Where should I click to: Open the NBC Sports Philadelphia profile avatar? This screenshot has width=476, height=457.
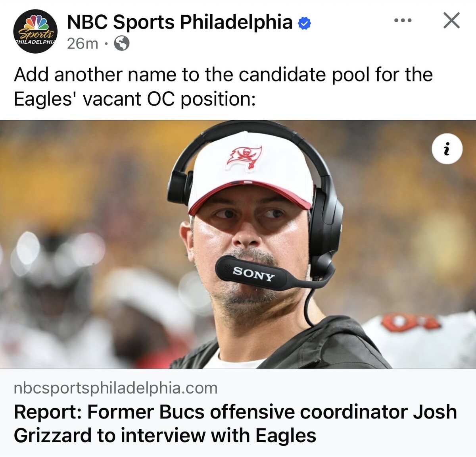tap(35, 31)
